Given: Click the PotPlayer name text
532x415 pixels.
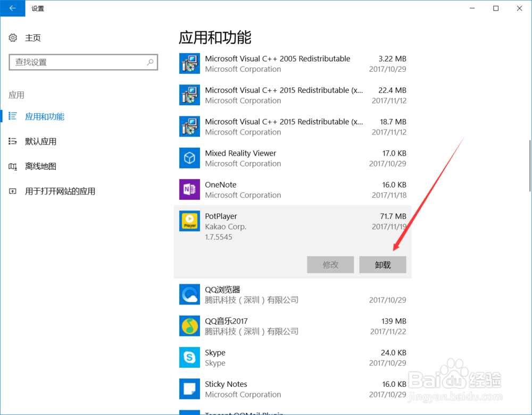Looking at the screenshot, I should point(221,216).
